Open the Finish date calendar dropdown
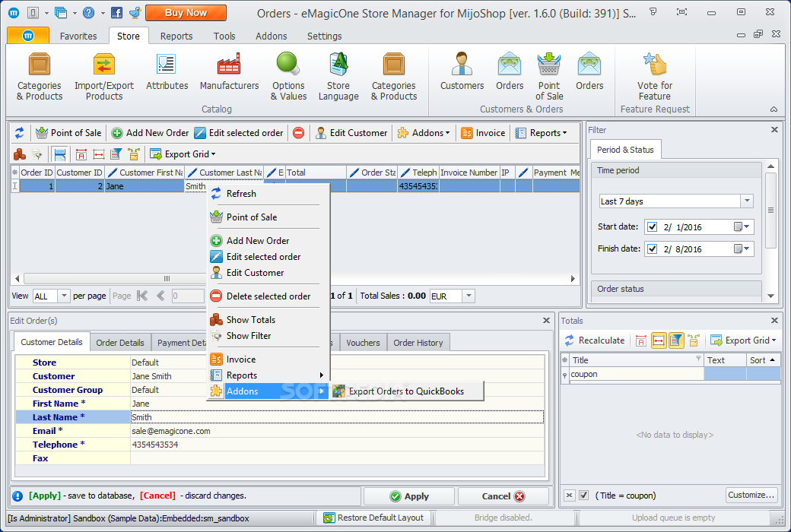Viewport: 791px width, 532px height. (x=742, y=249)
